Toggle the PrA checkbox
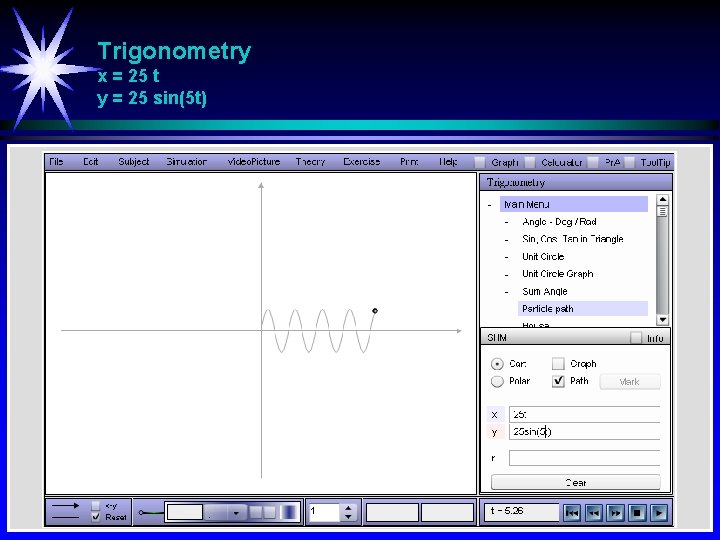This screenshot has height=540, width=720. [x=593, y=162]
